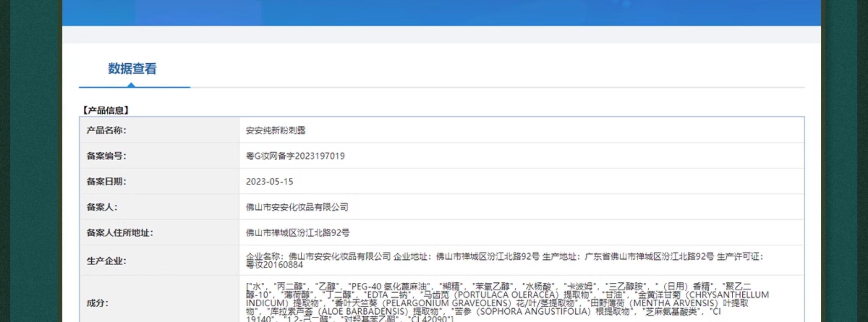Click the ingredient list starting with "水"
This screenshot has width=868, height=322.
tap(507, 303)
